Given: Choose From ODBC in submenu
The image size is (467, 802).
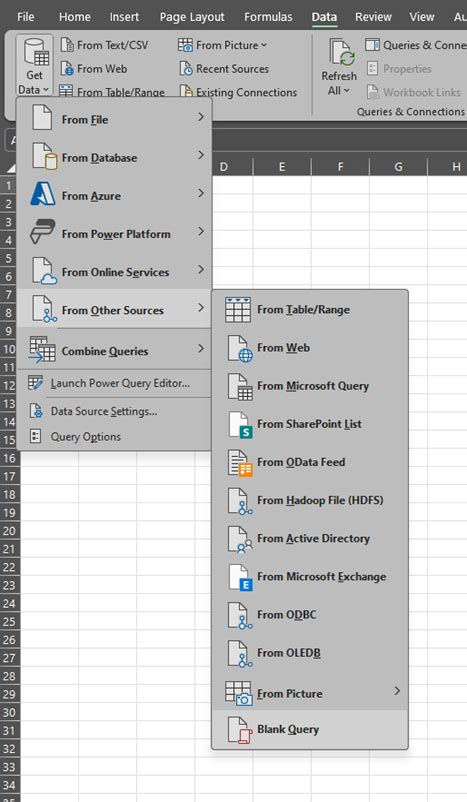Looking at the screenshot, I should click(x=310, y=615).
